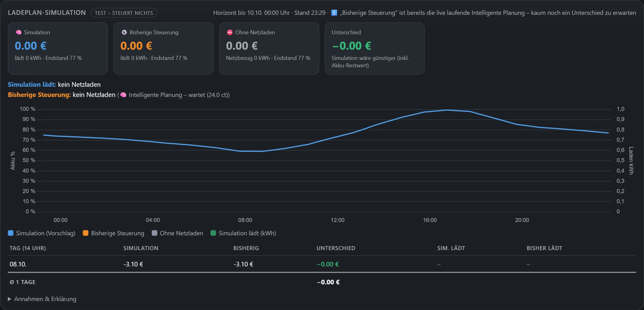This screenshot has width=644, height=310.
Task: Click the 'Bisherige Steuerung:' orange label
Action: (39, 95)
